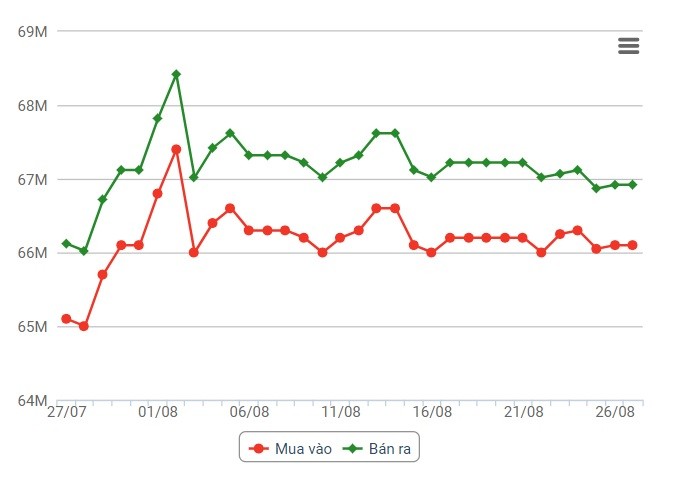Select the lowest red point at 65M
Screen dimensions: 681x477
pos(84,326)
